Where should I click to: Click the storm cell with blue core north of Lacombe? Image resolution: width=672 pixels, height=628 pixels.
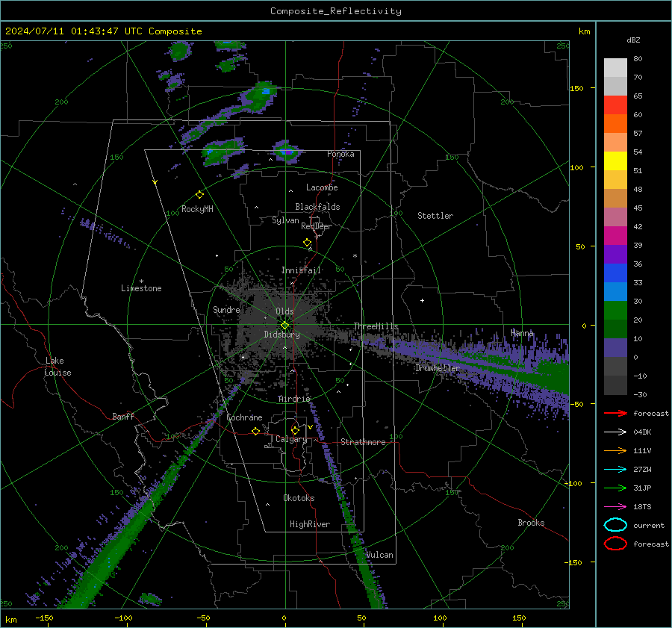pos(259,96)
